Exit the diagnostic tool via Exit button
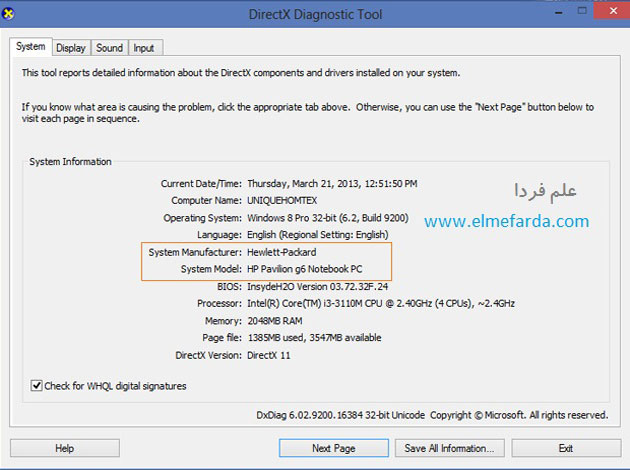The image size is (630, 470). point(565,448)
